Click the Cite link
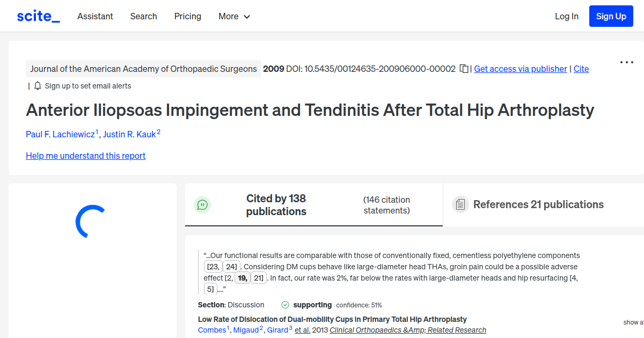The width and height of the screenshot is (644, 338). (581, 69)
